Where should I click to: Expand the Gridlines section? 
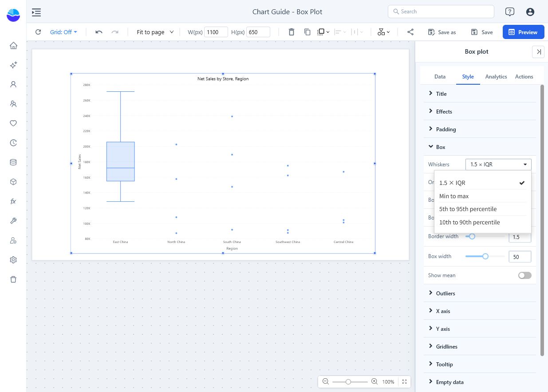pos(480,346)
